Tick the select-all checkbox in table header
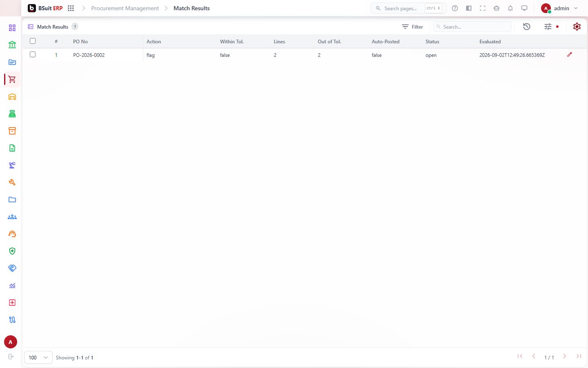This screenshot has width=588, height=368. (33, 41)
